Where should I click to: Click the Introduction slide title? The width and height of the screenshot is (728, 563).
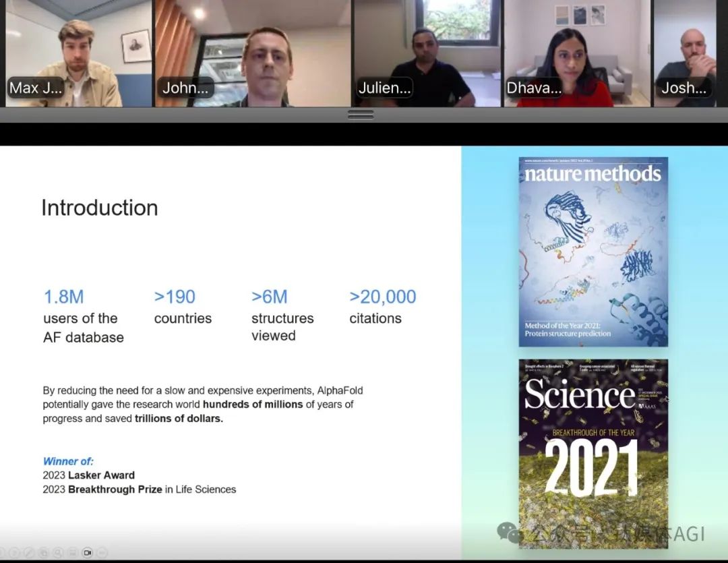click(100, 208)
